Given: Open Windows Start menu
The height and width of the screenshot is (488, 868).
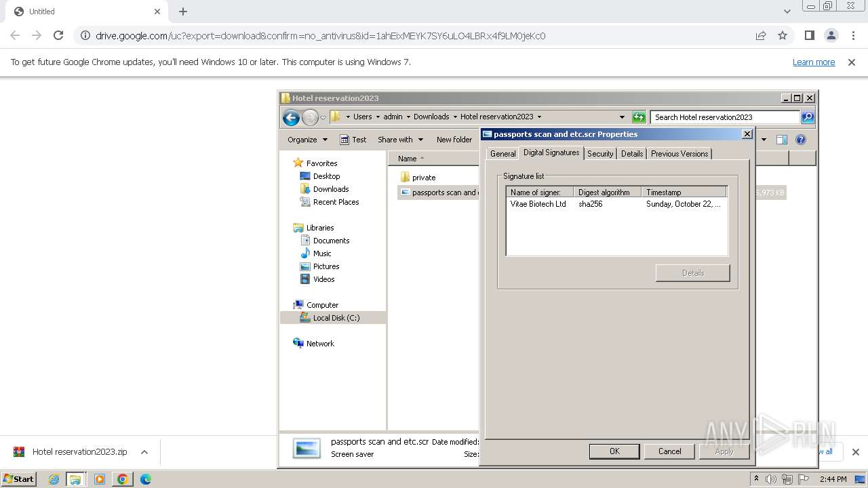Looking at the screenshot, I should [x=19, y=479].
